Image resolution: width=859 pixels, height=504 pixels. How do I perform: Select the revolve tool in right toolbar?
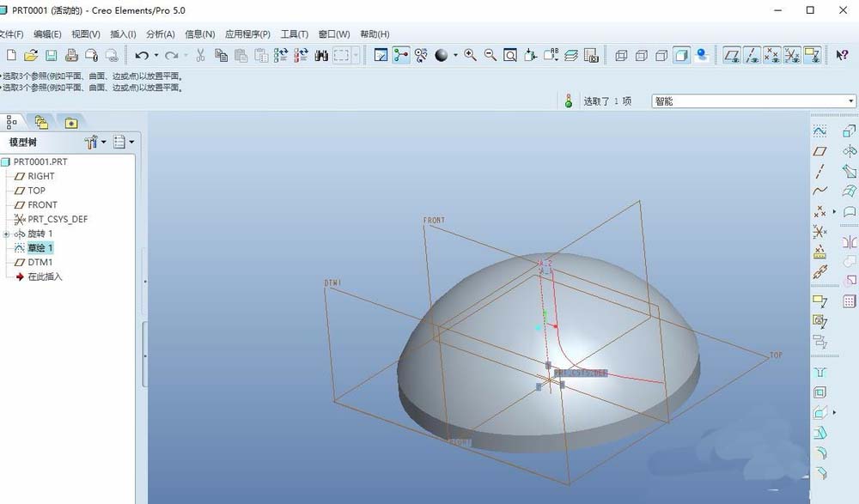click(x=850, y=150)
